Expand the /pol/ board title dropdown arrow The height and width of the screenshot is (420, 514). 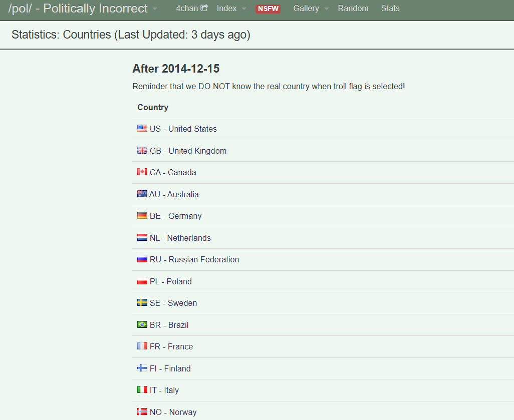[155, 9]
